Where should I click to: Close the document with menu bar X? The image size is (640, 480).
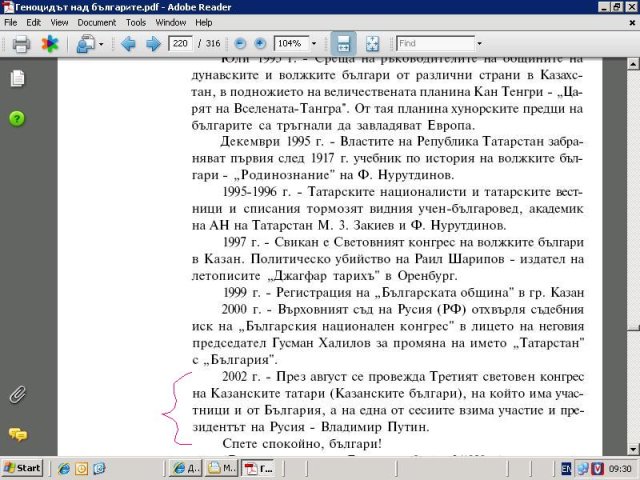click(632, 23)
